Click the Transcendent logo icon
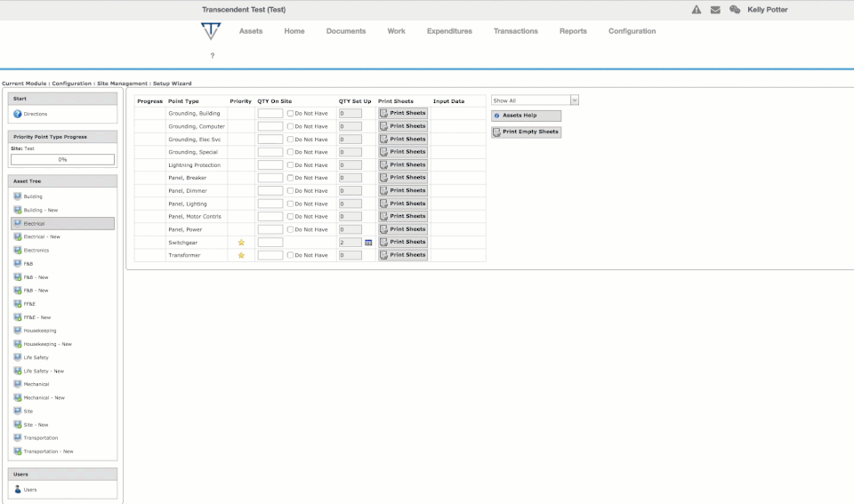 pyautogui.click(x=211, y=31)
